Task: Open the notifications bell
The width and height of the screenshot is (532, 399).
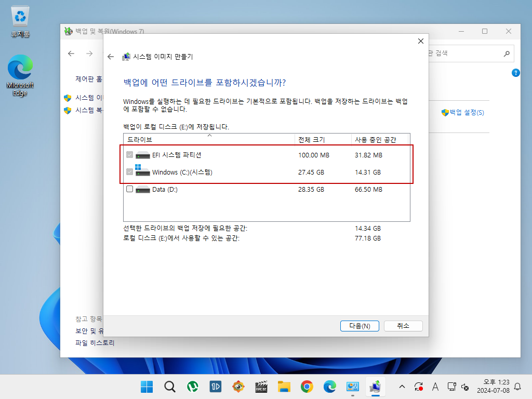Action: click(518, 387)
